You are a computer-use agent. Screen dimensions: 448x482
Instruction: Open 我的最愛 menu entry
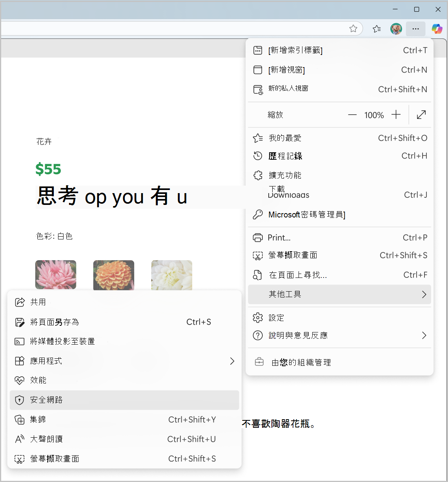340,138
